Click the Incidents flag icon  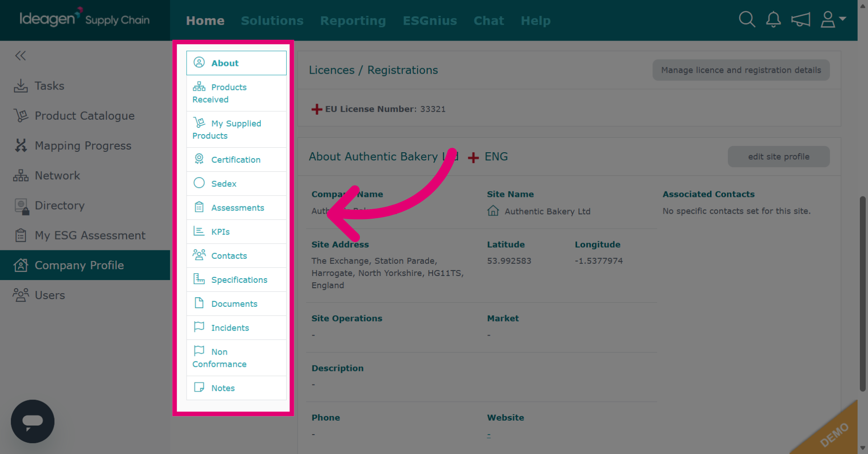coord(199,327)
